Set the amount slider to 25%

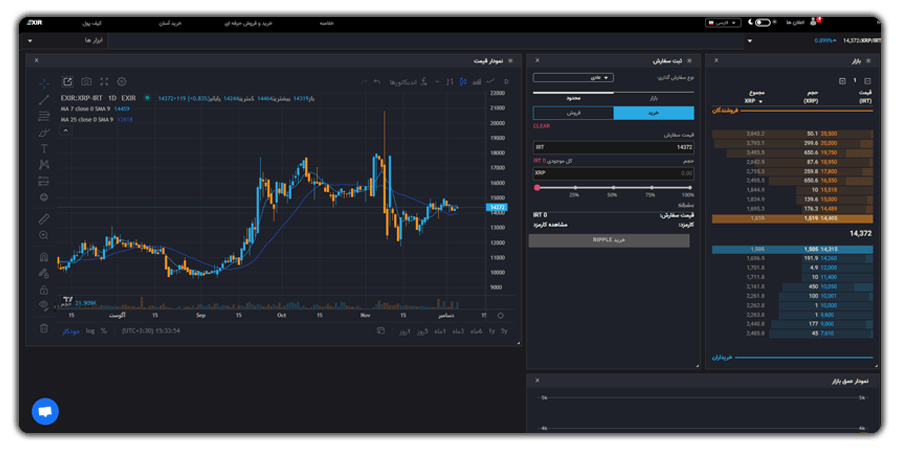pos(575,188)
